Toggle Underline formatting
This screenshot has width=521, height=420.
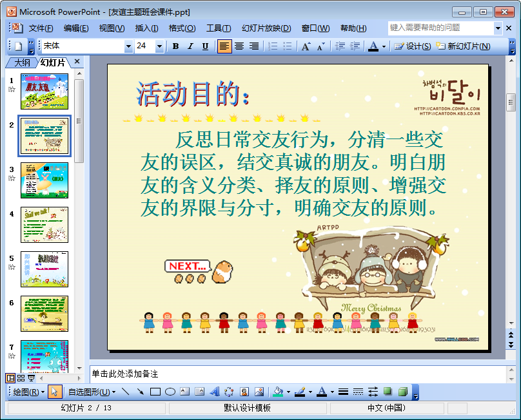click(x=205, y=46)
